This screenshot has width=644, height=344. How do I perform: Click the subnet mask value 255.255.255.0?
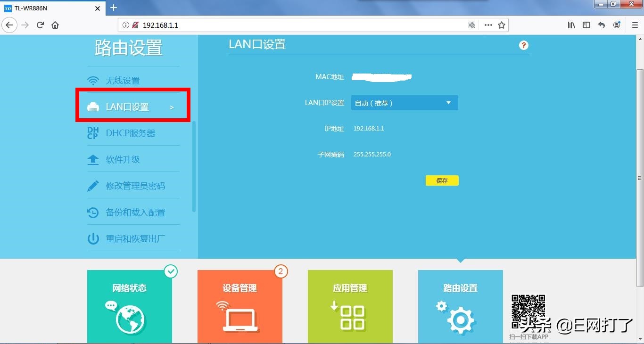(x=372, y=155)
